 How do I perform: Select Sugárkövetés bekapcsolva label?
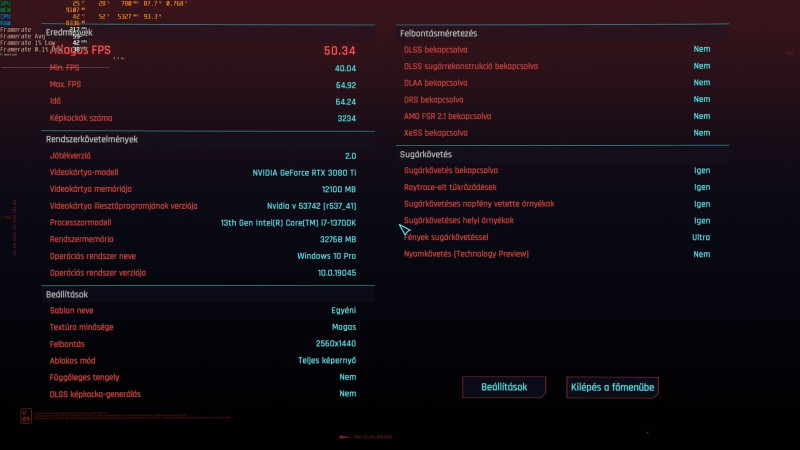click(451, 170)
